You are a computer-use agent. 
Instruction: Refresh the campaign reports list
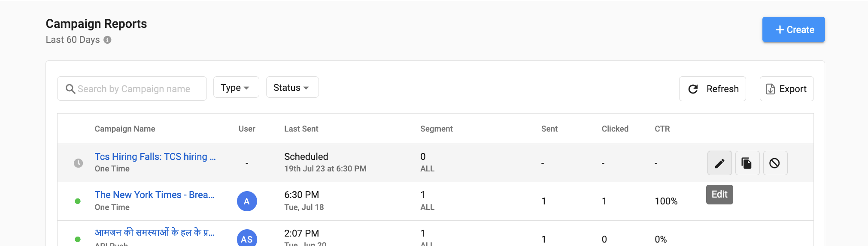(713, 89)
